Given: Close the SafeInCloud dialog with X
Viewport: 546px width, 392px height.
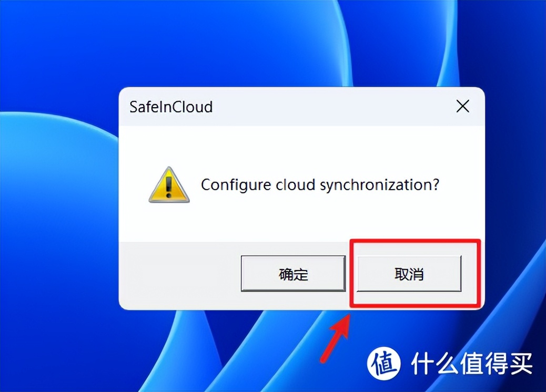Looking at the screenshot, I should (x=463, y=106).
